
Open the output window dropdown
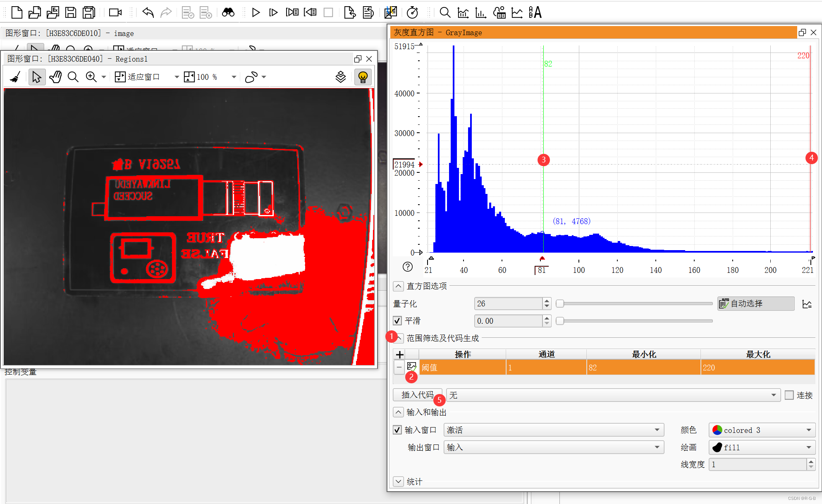tap(554, 447)
